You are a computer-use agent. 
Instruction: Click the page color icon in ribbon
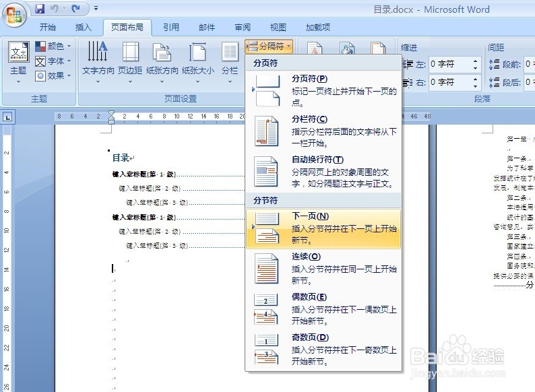coord(347,48)
